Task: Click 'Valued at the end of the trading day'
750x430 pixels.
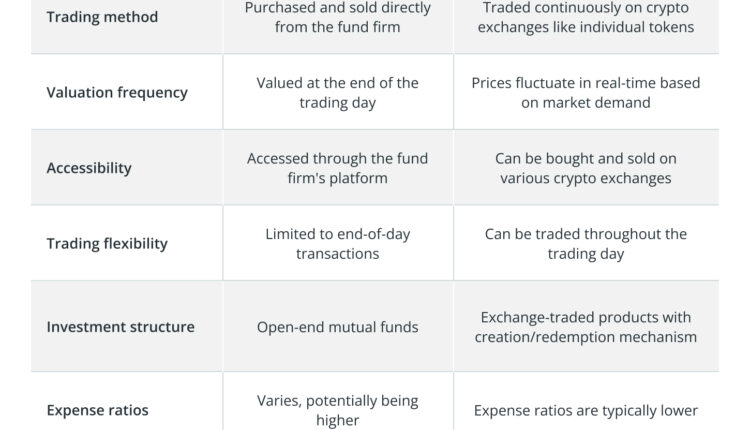Action: [338, 92]
